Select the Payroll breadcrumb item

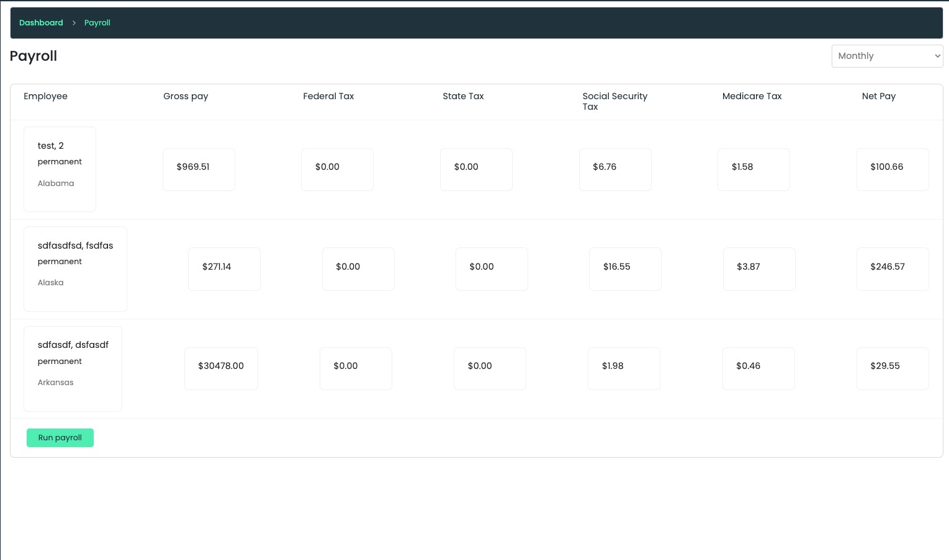pos(97,22)
